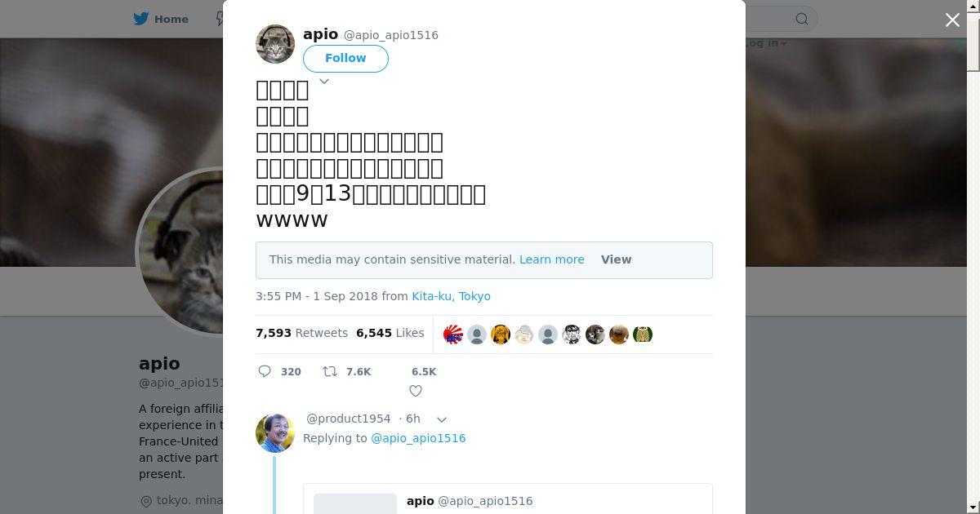View the sensitive media
Screen dimensions: 980x514
(x=616, y=259)
